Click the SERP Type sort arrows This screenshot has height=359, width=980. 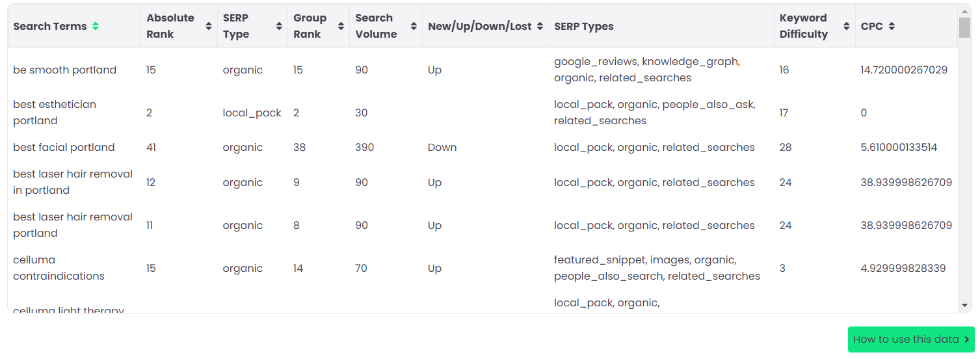[279, 26]
